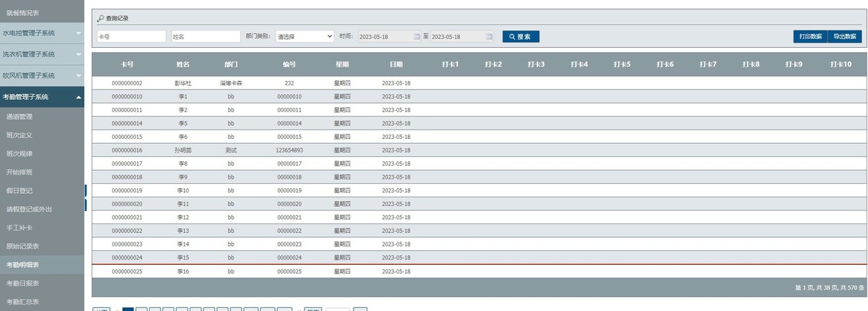Select name cell 李9
Screen dimensions: 868x311
pyautogui.click(x=183, y=177)
